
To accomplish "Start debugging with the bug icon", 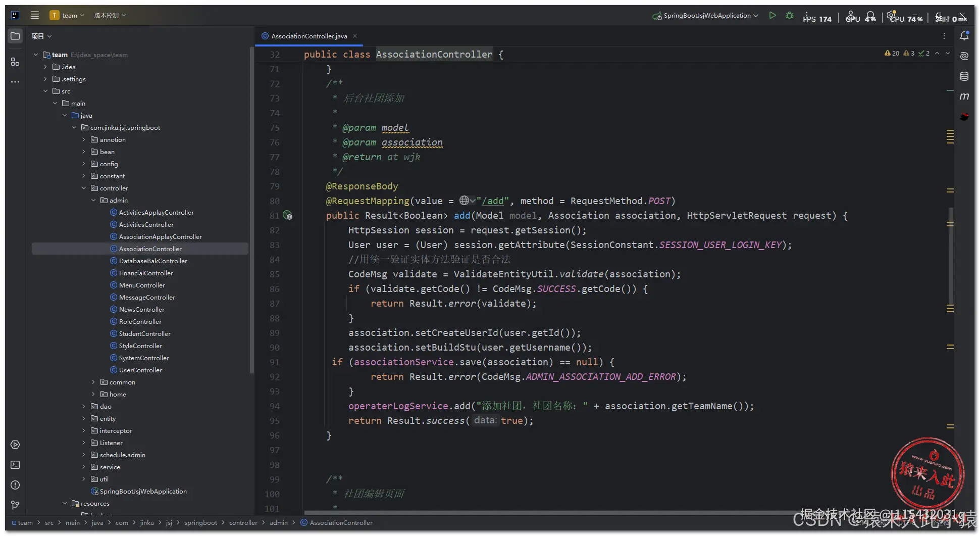I will coord(790,16).
